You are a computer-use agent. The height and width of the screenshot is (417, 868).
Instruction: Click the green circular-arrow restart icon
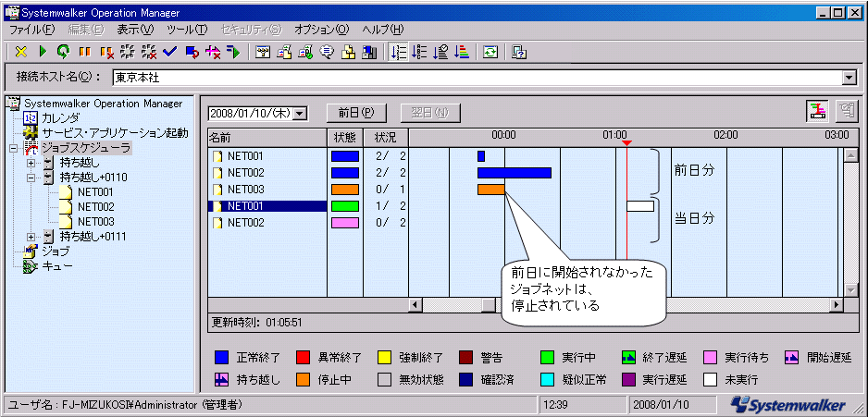pyautogui.click(x=64, y=52)
